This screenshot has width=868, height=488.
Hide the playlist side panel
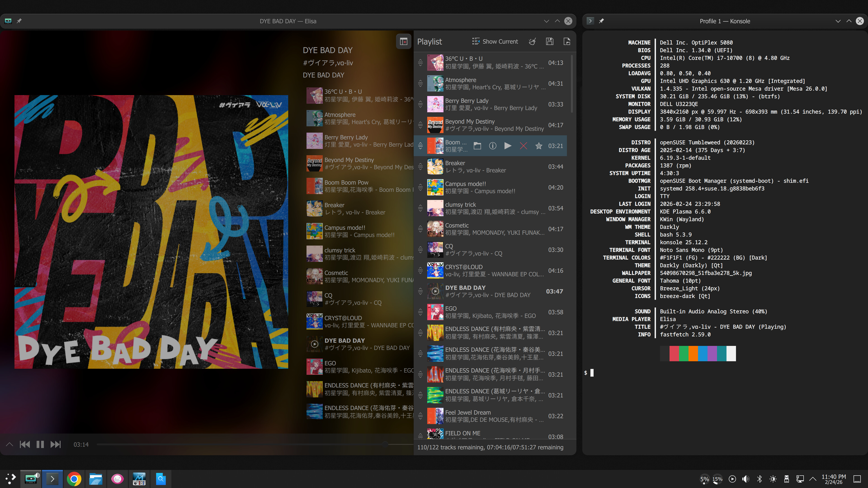403,41
